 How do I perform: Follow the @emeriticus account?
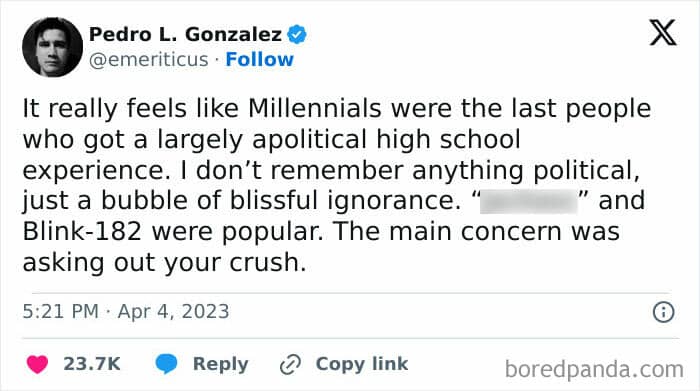(259, 59)
